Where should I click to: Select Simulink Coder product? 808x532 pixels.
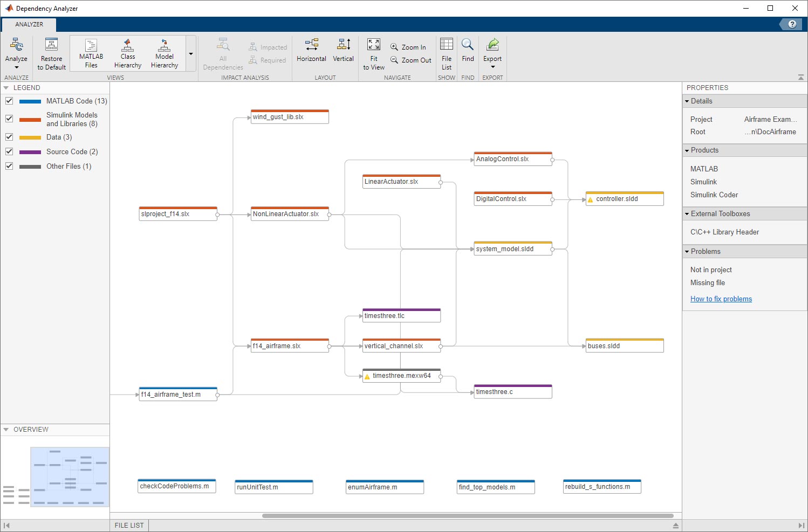click(x=714, y=195)
